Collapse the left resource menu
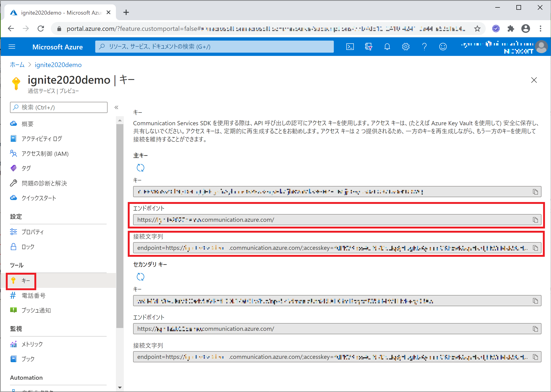 (116, 107)
